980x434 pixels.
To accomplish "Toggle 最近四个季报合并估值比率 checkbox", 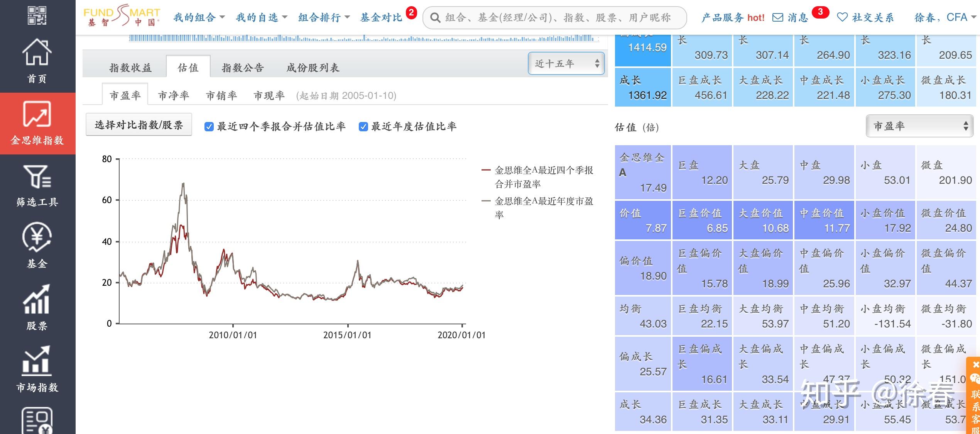I will [209, 127].
